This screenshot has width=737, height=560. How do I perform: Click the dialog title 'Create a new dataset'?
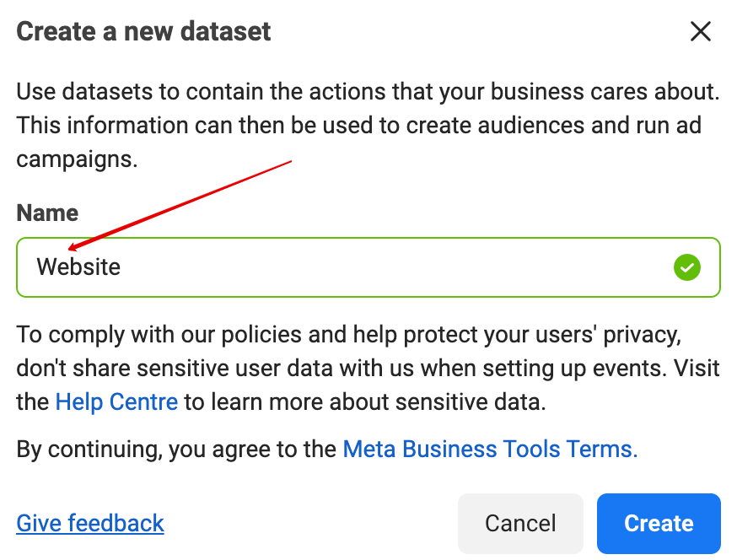coord(143,31)
